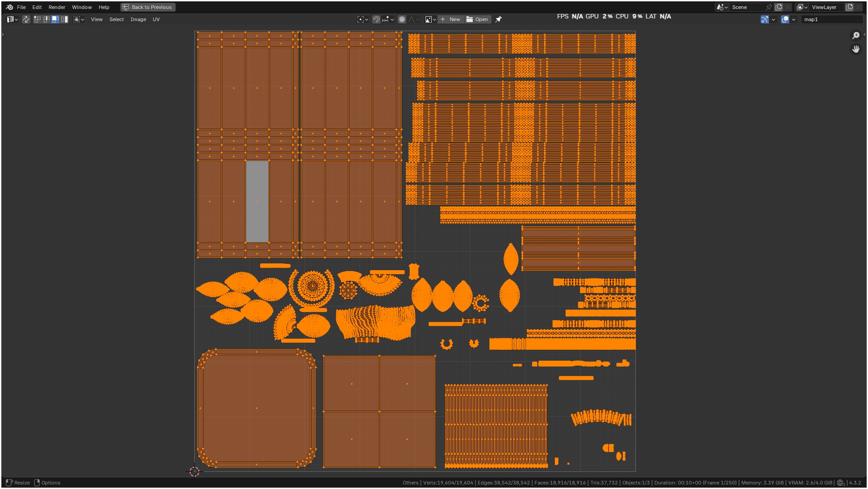Click the pan hand gizmo icon
Viewport: 868px width, 489px height.
pos(855,49)
